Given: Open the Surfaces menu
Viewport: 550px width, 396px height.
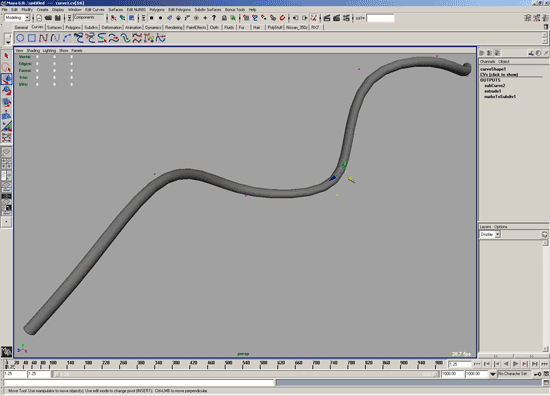Looking at the screenshot, I should click(115, 9).
